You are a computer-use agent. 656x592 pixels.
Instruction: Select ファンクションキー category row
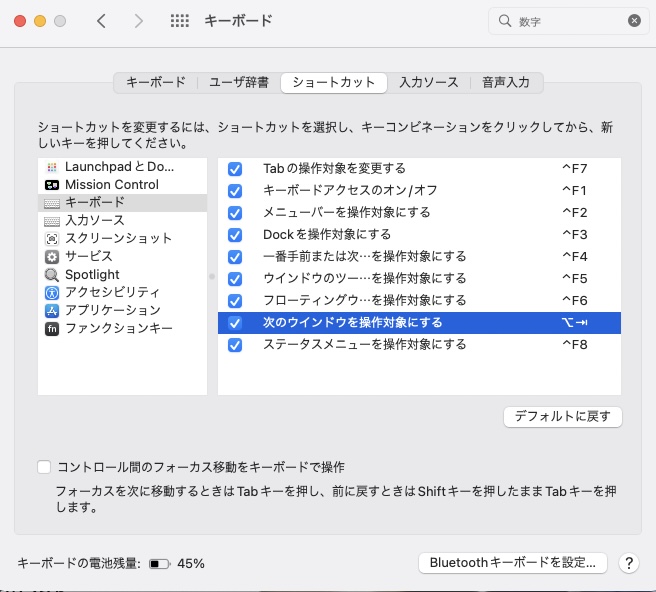coord(122,329)
